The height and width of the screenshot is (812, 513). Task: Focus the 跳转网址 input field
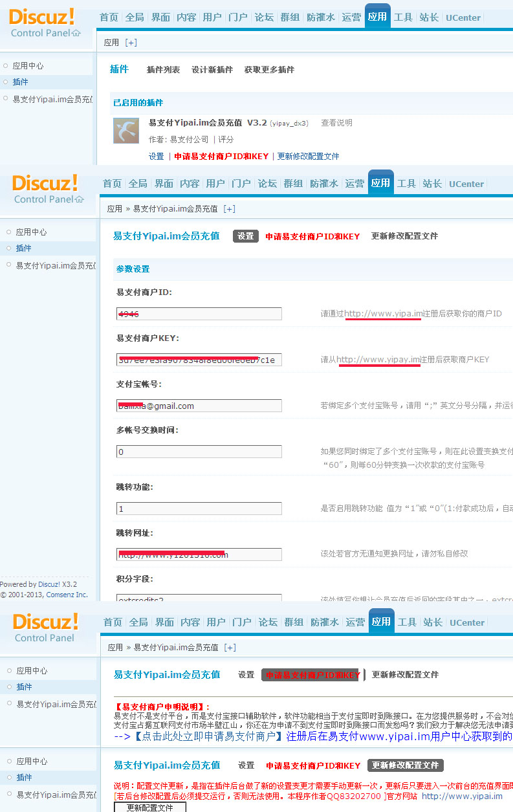click(199, 554)
